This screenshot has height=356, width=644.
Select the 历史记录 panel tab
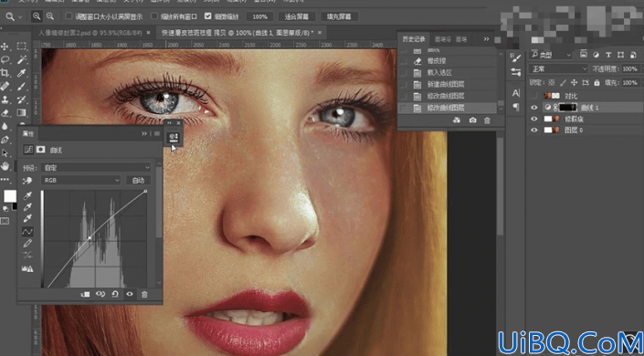click(x=414, y=39)
